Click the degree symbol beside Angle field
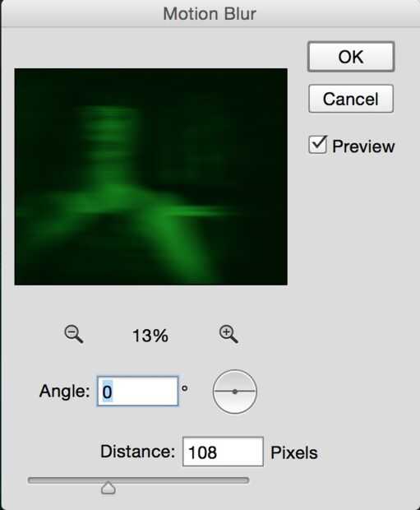 pos(185,388)
